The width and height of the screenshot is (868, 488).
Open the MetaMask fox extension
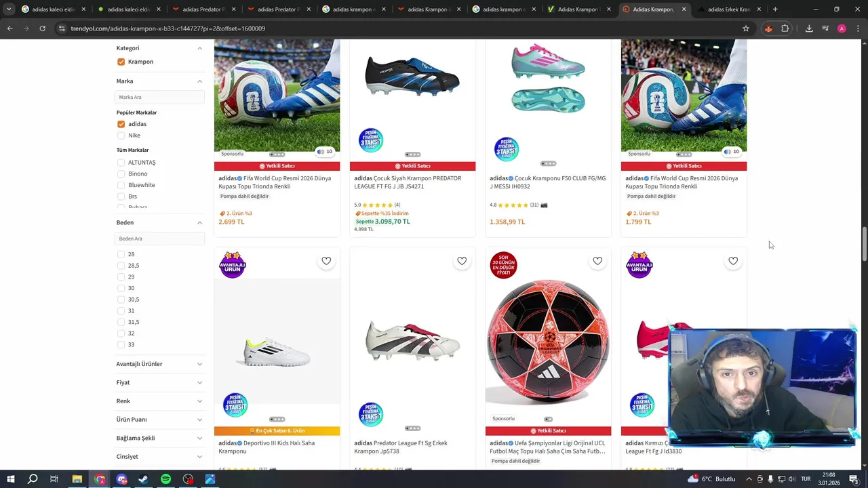click(x=768, y=28)
